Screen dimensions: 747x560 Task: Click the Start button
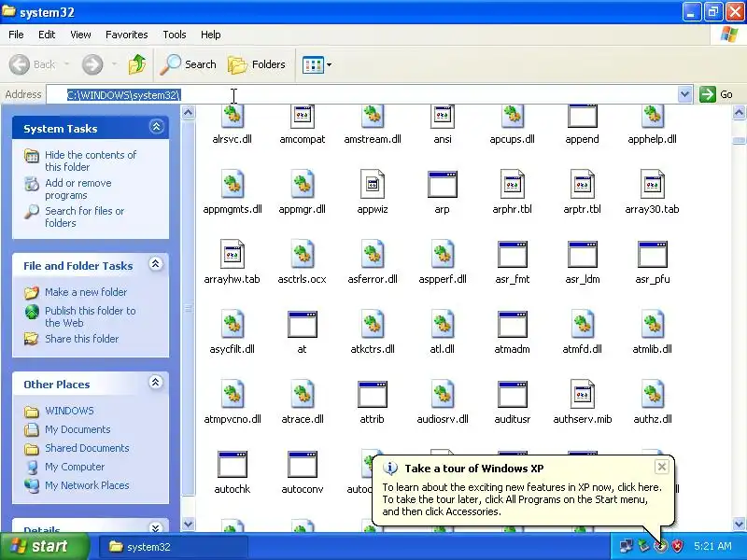click(x=44, y=546)
